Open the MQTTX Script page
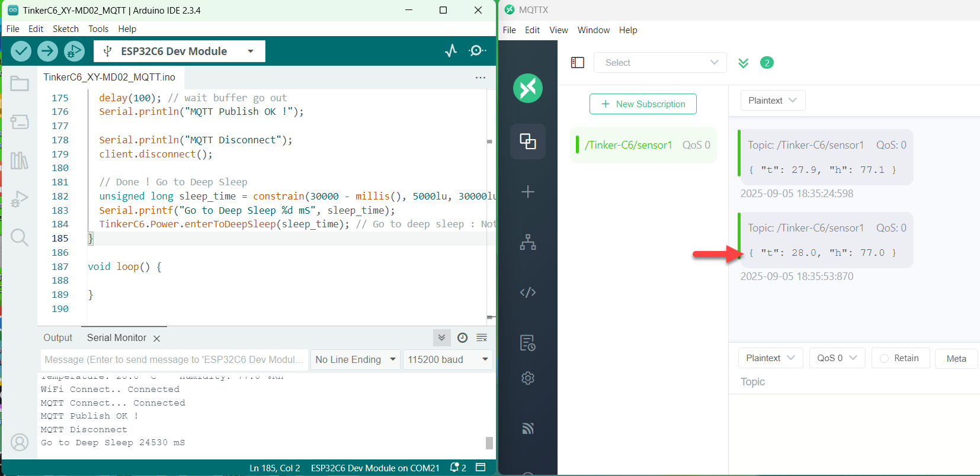The width and height of the screenshot is (980, 476). pyautogui.click(x=528, y=292)
